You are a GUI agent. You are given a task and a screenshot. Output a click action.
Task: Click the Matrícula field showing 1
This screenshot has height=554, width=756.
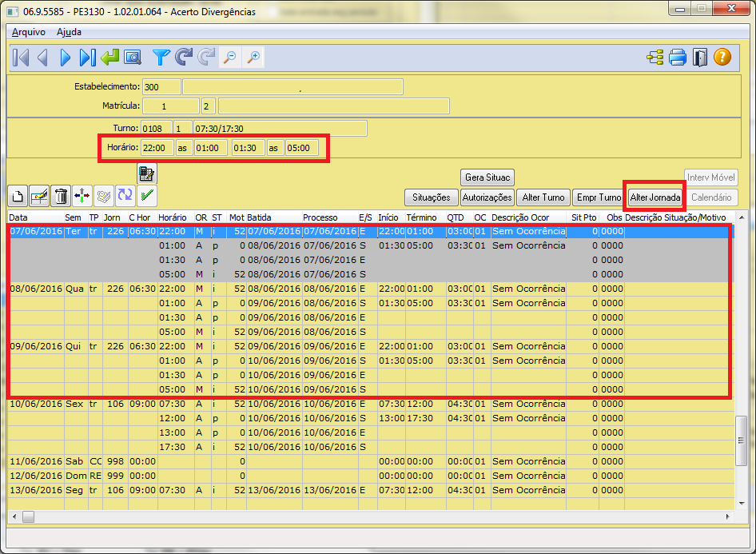point(171,106)
